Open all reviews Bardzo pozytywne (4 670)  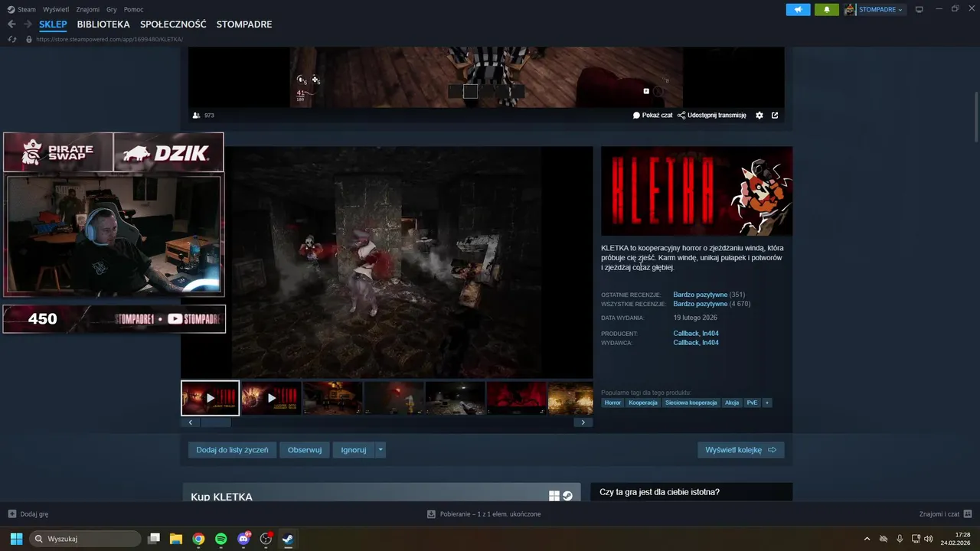712,304
